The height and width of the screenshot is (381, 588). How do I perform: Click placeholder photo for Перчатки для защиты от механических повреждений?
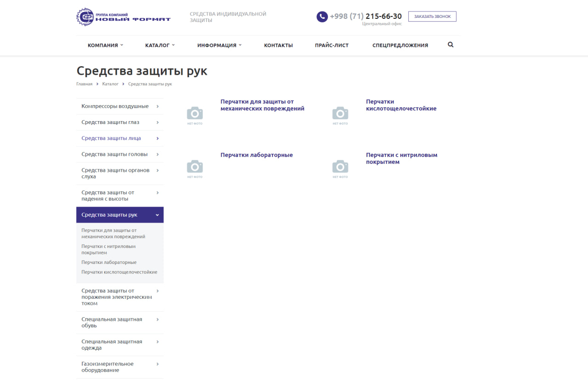pyautogui.click(x=195, y=116)
